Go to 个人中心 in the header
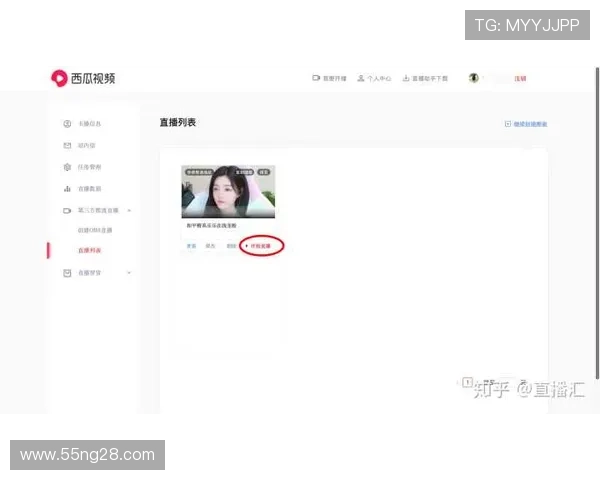This screenshot has width=600, height=480. (374, 78)
